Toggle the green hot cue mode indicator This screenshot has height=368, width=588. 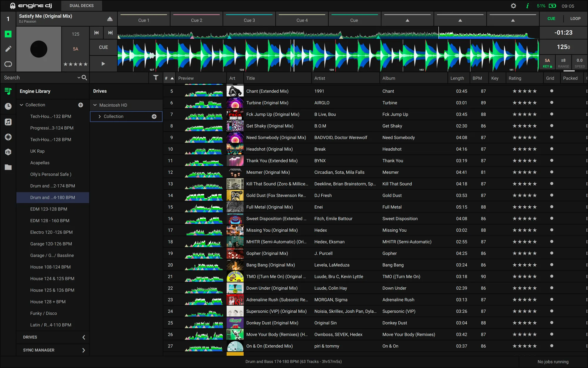pos(8,34)
